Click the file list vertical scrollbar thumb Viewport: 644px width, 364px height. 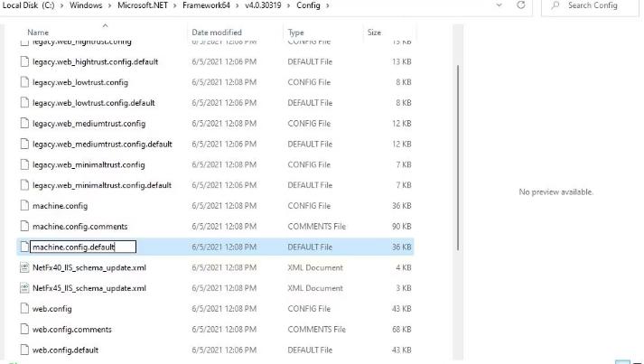[458, 157]
